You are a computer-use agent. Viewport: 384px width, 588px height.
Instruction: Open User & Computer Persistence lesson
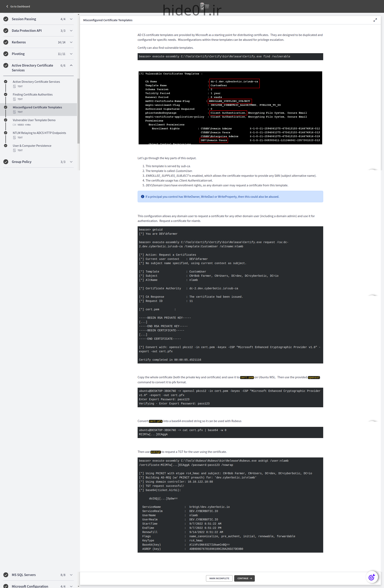32,146
